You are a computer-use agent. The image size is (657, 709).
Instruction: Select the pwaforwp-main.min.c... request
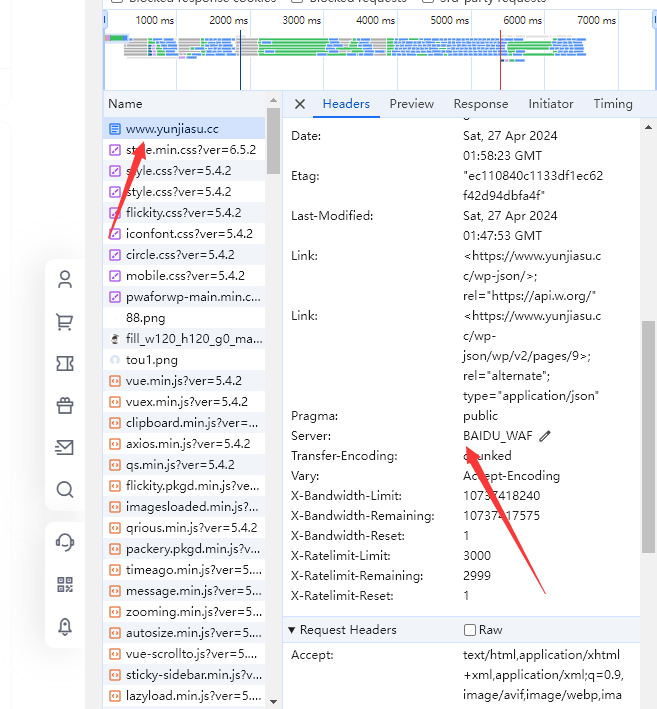[x=184, y=297]
